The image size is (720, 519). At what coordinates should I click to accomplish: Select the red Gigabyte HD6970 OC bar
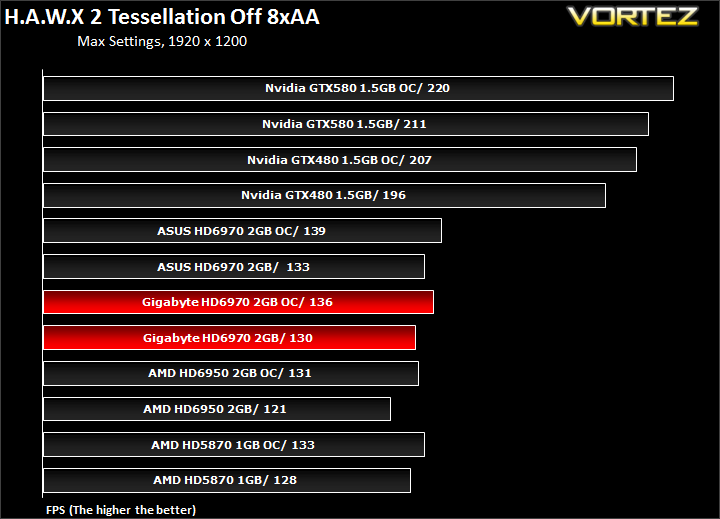(x=238, y=302)
